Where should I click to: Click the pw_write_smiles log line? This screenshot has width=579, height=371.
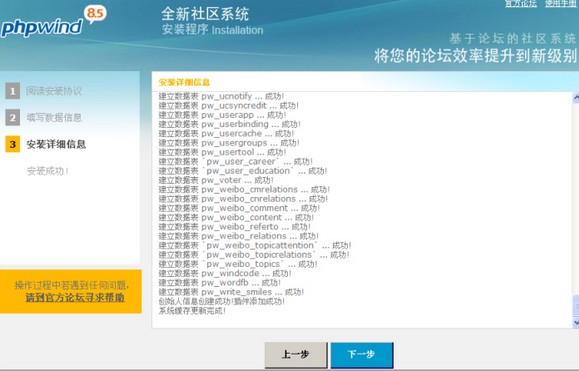tap(231, 292)
